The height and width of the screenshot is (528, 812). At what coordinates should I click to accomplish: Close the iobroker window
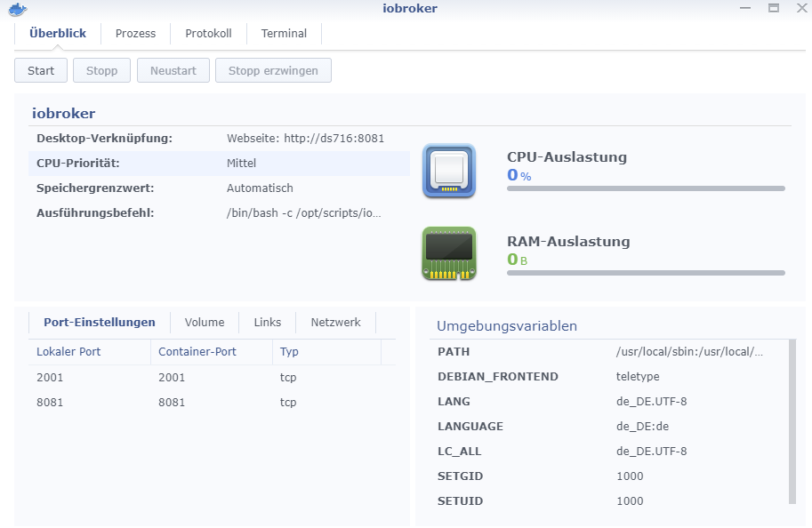point(801,8)
